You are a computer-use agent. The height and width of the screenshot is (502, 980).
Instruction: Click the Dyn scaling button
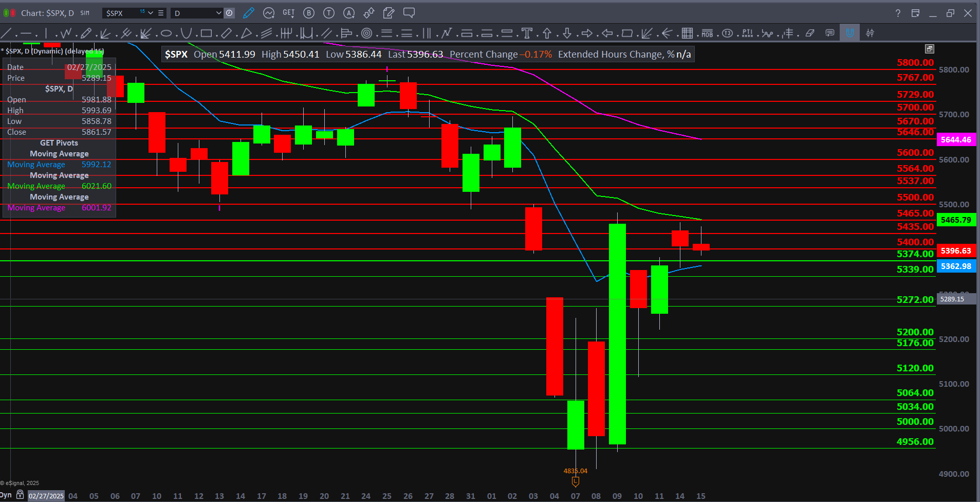pos(6,495)
